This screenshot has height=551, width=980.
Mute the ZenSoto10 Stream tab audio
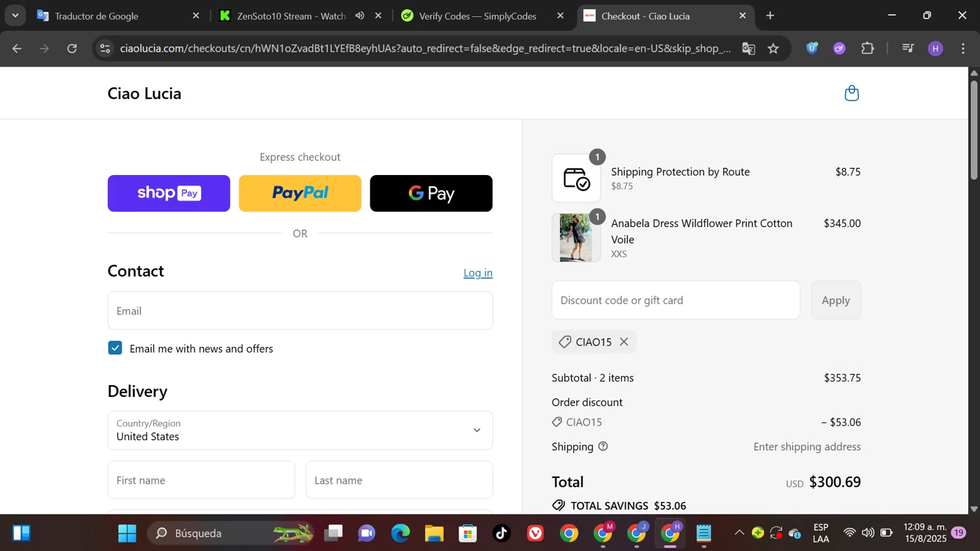pyautogui.click(x=359, y=16)
